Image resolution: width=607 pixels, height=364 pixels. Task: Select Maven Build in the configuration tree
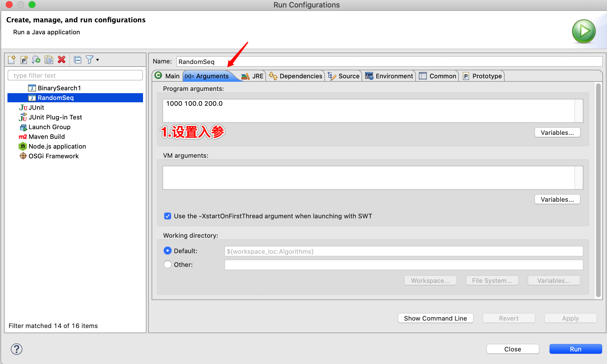(46, 137)
